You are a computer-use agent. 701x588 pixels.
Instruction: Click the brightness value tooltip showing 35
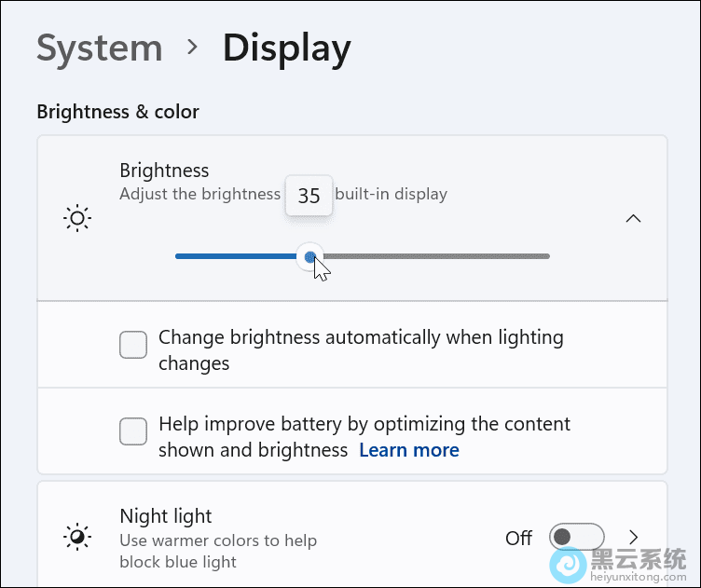309,197
